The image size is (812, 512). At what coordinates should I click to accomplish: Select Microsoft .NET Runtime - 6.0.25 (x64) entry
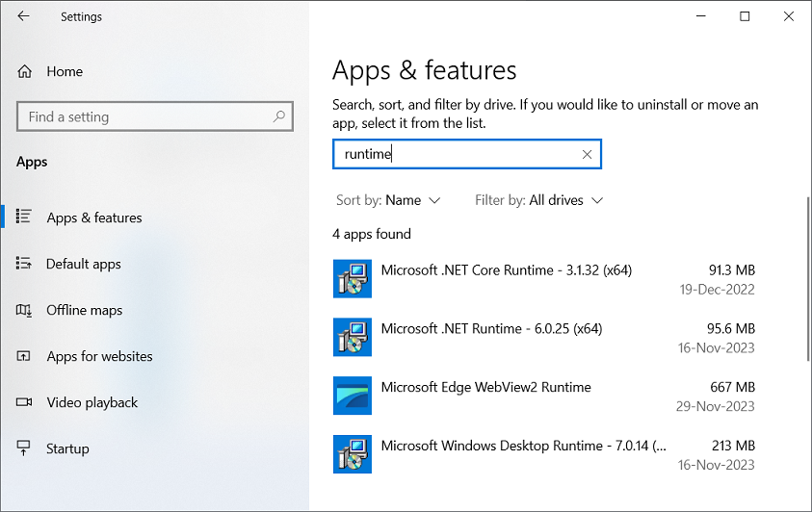tap(491, 328)
